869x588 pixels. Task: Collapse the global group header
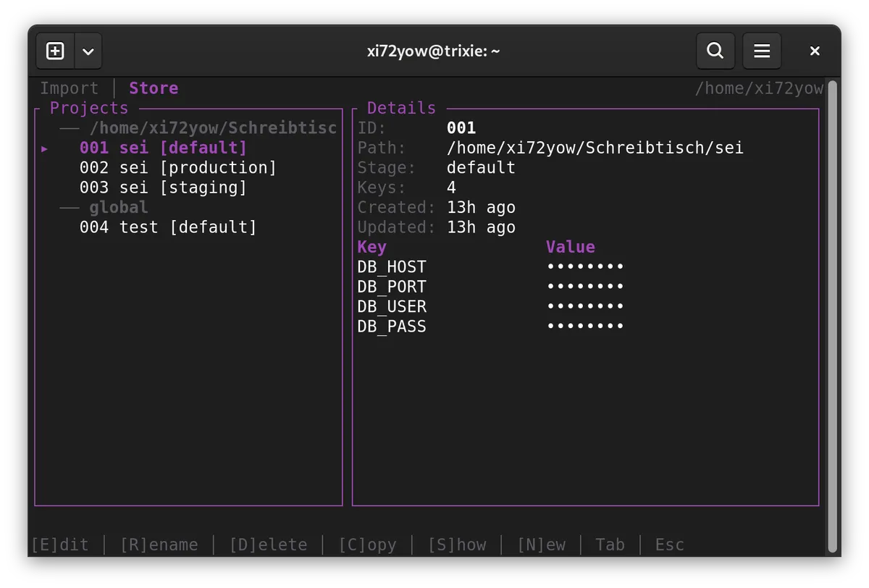[118, 208]
